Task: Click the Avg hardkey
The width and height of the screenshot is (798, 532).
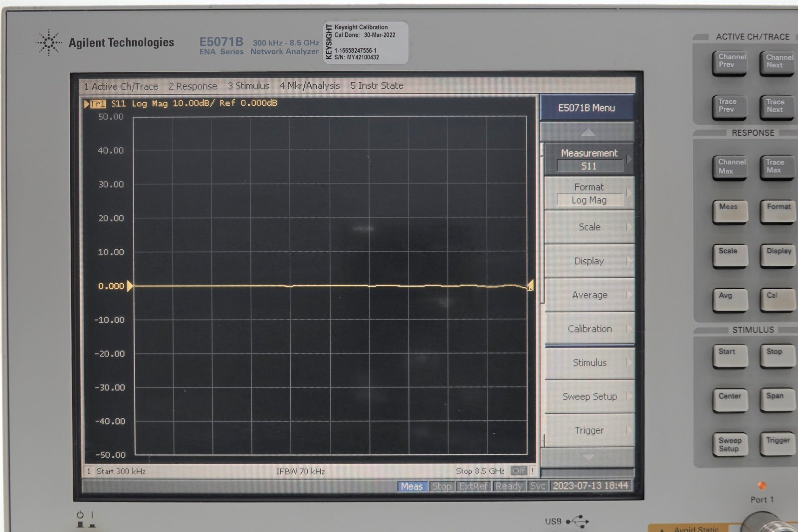Action: [730, 301]
